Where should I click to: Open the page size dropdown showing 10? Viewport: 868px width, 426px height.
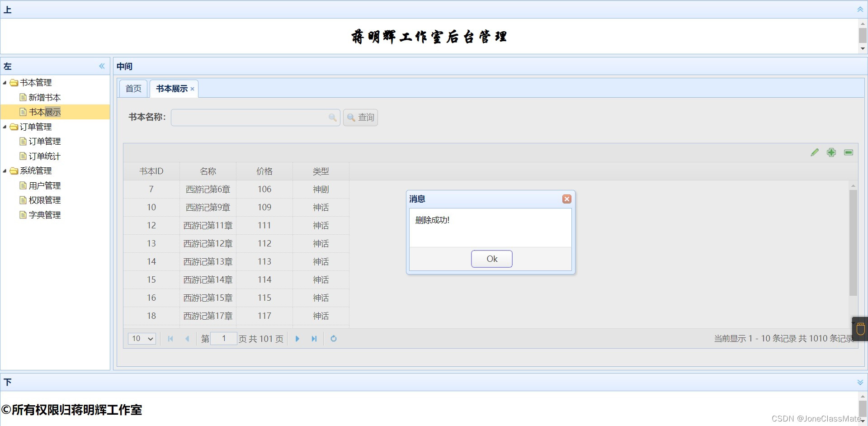point(142,339)
